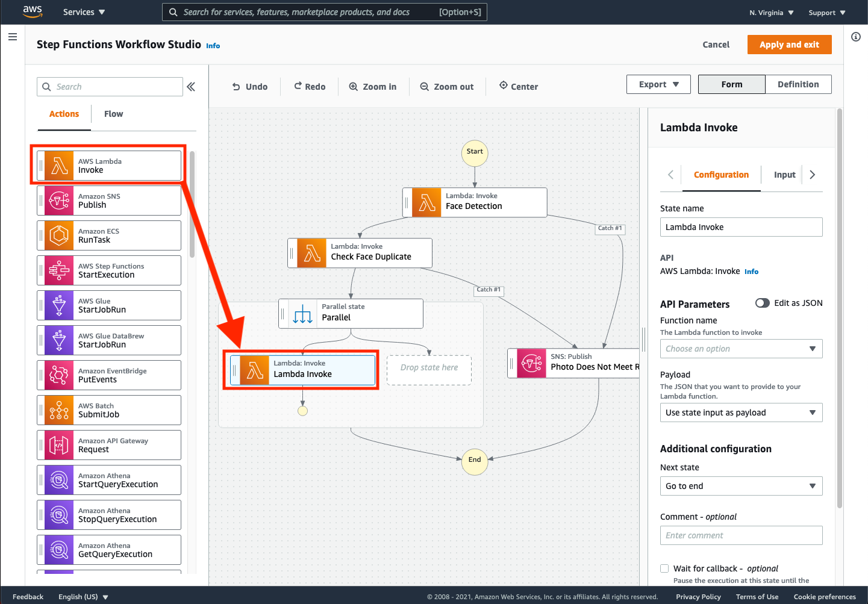The width and height of the screenshot is (868, 604).
Task: Cancel the workflow editing
Action: 716,45
